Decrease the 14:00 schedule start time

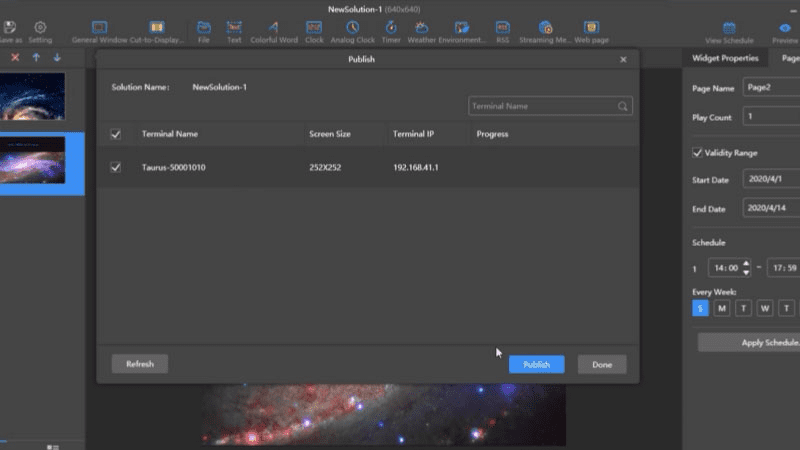[746, 272]
